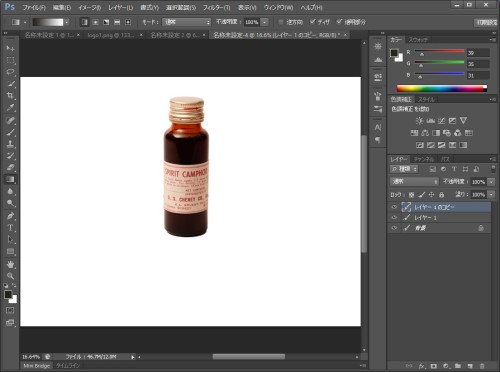500x372 pixels.
Task: Add a Hue/Saturation adjustment
Action: 414,133
